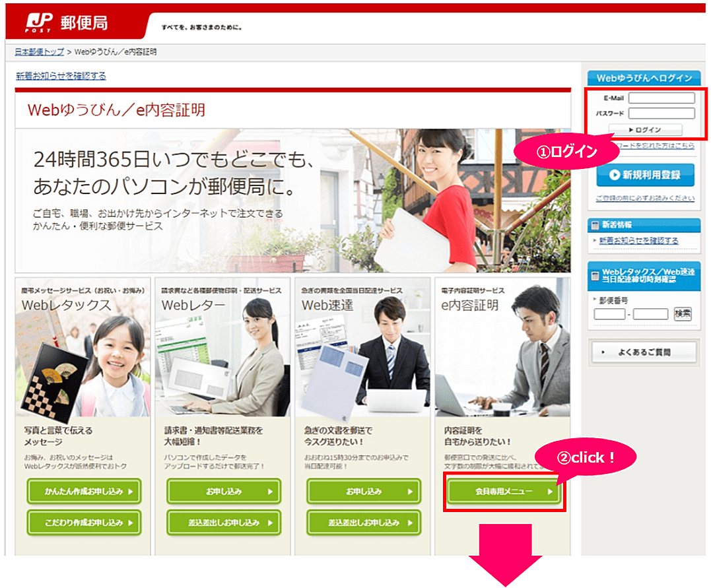
Task: Open sidebar 新着お知らせを確認する link
Action: click(x=638, y=241)
